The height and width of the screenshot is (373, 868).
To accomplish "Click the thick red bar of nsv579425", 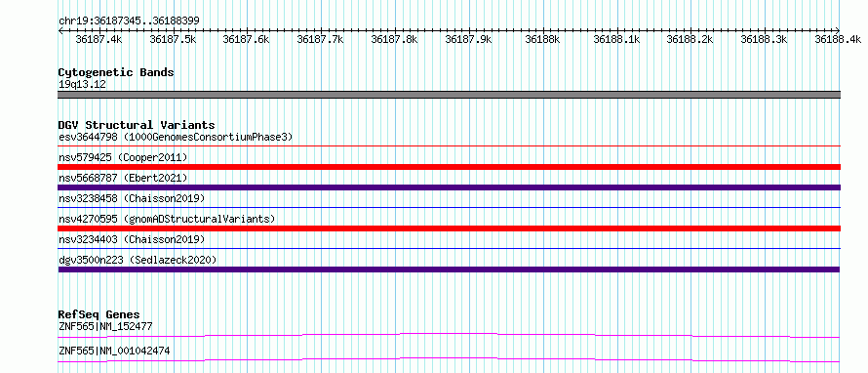I will pos(450,167).
